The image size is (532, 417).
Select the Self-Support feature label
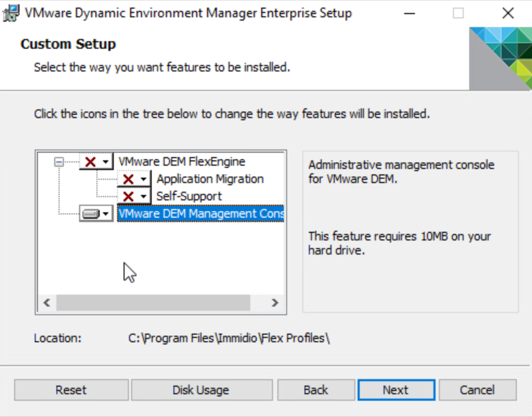pos(189,196)
